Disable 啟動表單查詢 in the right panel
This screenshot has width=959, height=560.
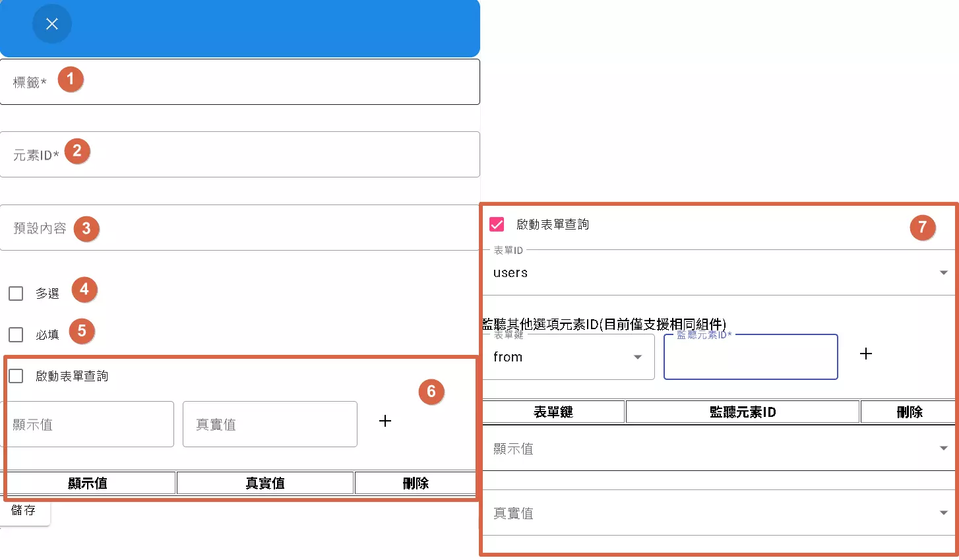(497, 224)
